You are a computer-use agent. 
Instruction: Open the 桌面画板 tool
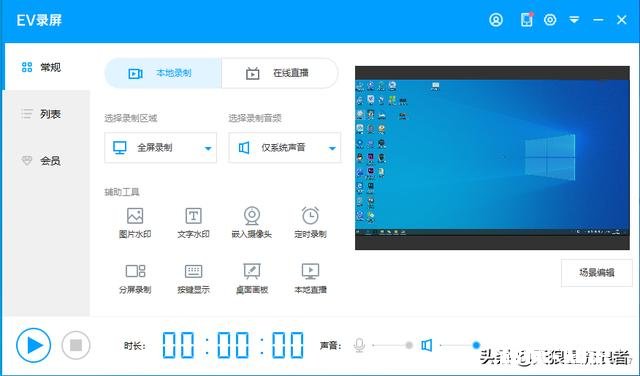[x=252, y=278]
